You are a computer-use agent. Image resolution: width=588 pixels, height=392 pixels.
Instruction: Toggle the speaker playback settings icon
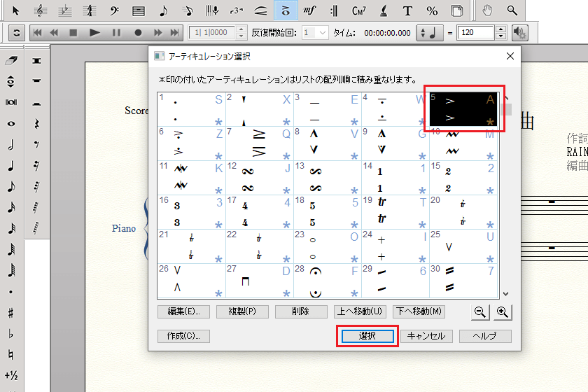519,33
